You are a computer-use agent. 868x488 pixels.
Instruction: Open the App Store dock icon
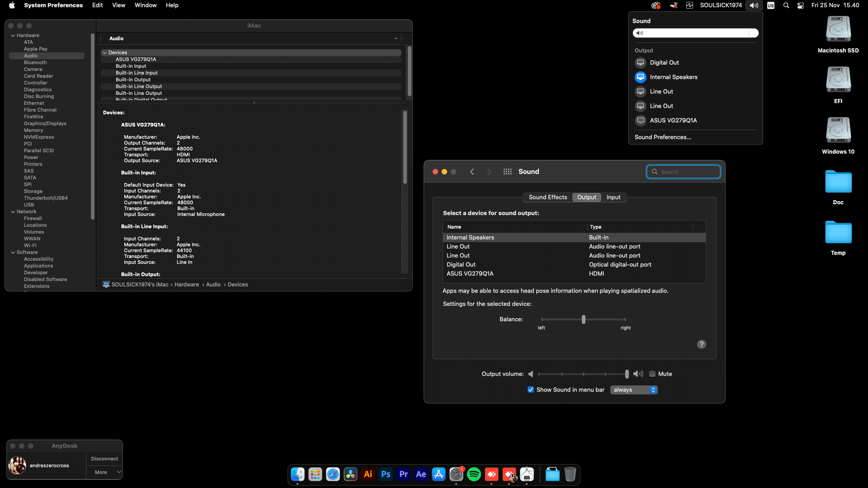(x=439, y=474)
